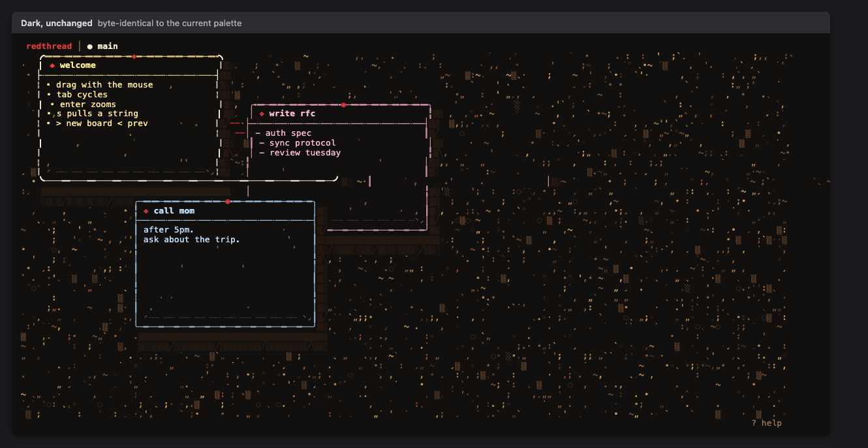Click 'byte-identical to the current palette' caption
The image size is (868, 448).
click(170, 23)
